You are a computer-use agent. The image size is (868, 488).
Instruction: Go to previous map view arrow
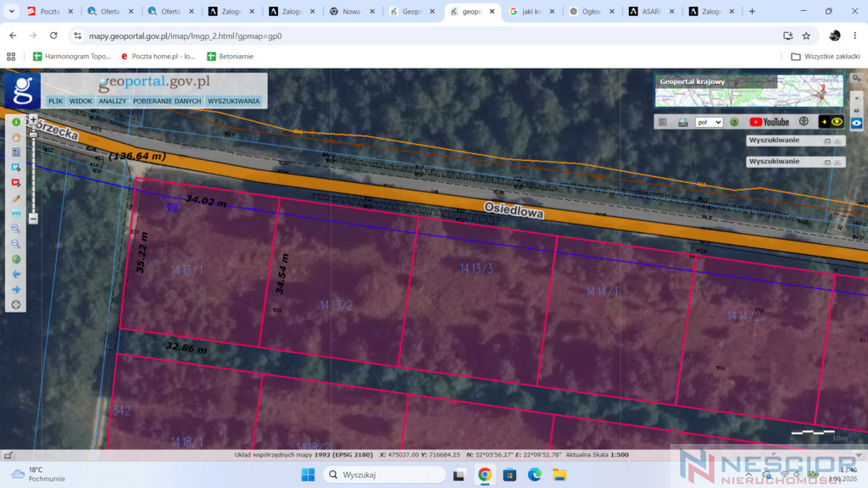coord(16,274)
